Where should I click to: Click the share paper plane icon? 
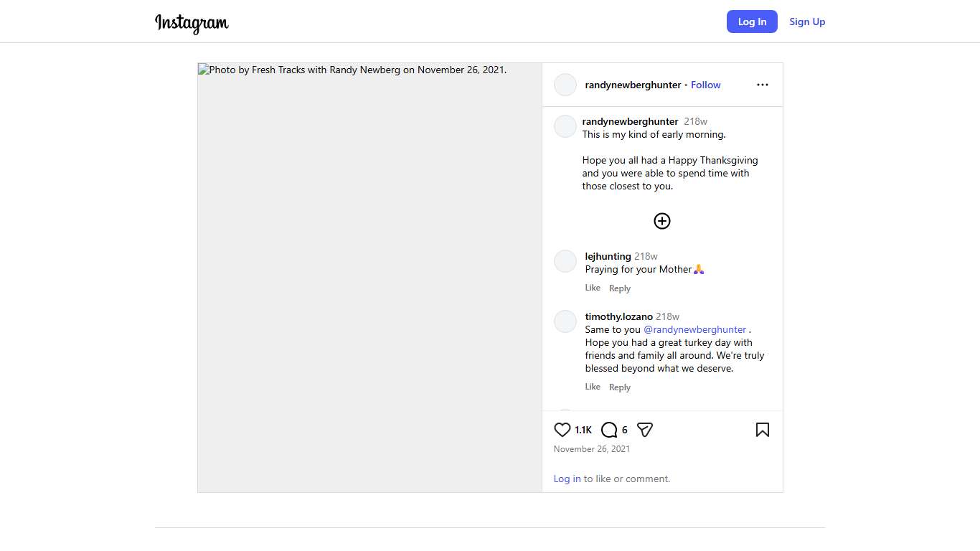[x=645, y=430]
